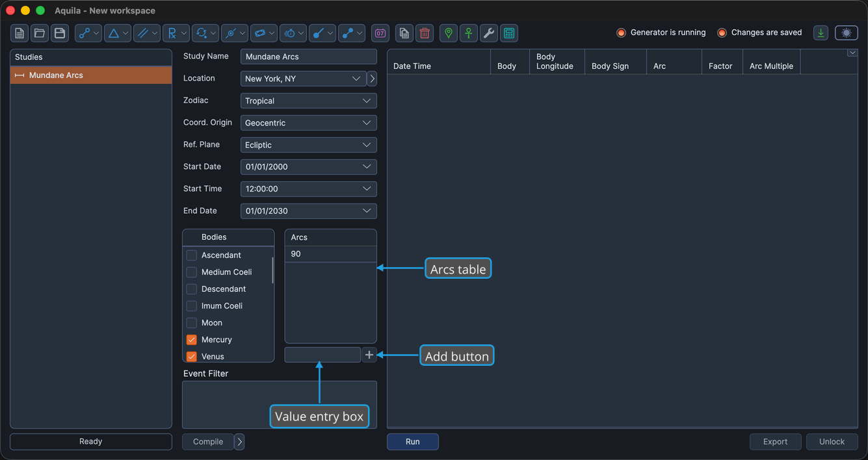Save workspace using floppy disk icon
This screenshot has width=868, height=460.
(60, 33)
